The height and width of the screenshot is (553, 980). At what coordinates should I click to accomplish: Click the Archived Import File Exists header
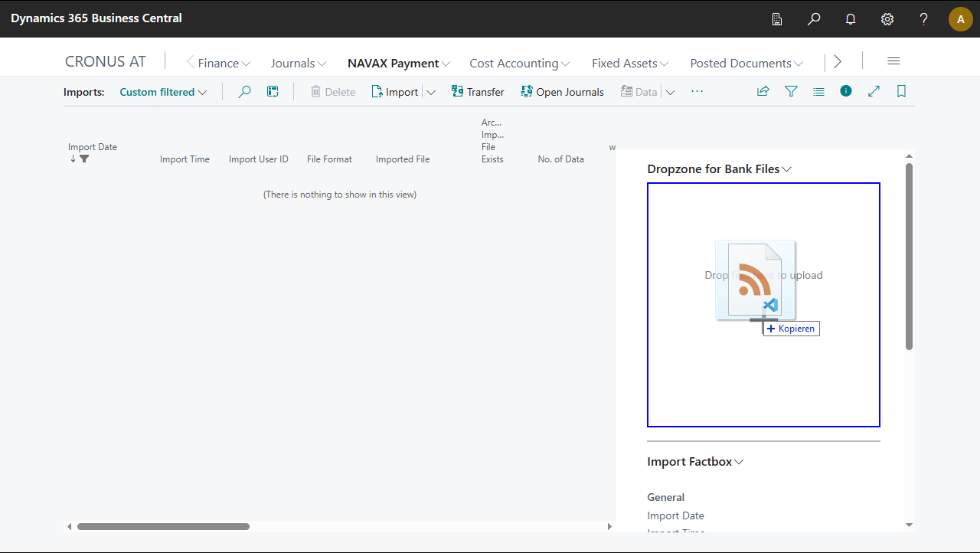coord(492,141)
